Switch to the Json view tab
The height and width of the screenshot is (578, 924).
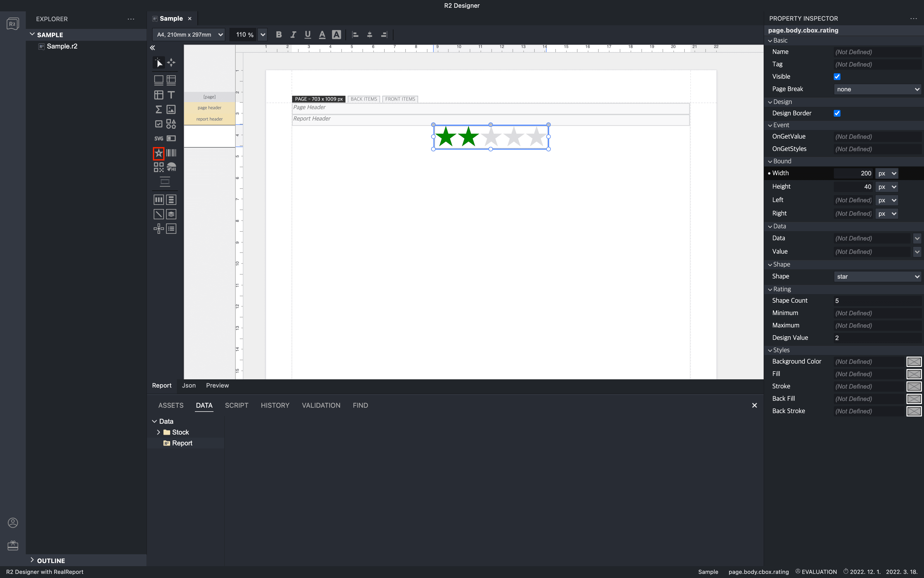(189, 385)
